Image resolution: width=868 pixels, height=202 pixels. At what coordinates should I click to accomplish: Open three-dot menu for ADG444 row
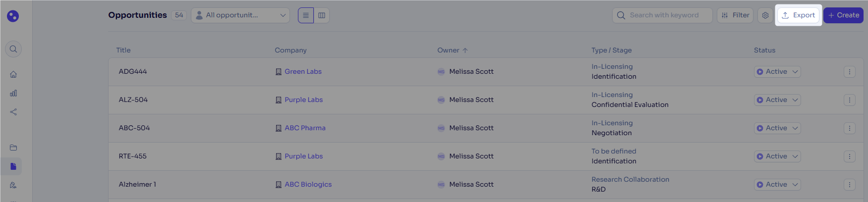point(849,72)
